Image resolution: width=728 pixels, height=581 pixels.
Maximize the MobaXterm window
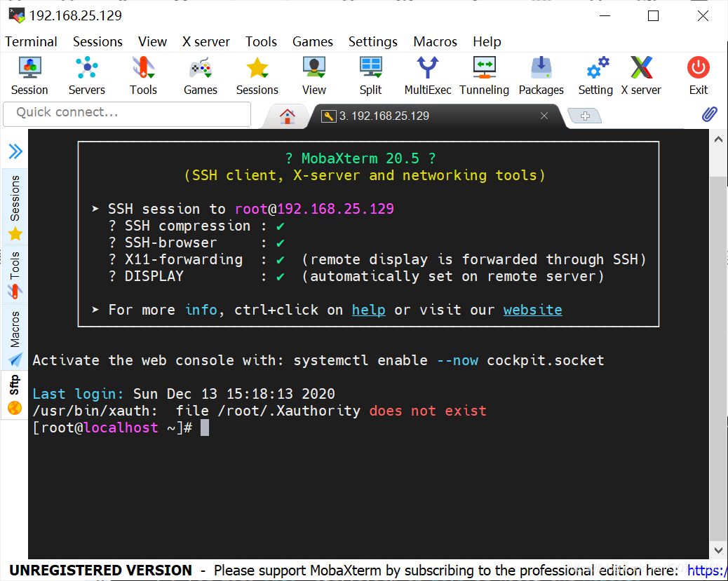(653, 16)
